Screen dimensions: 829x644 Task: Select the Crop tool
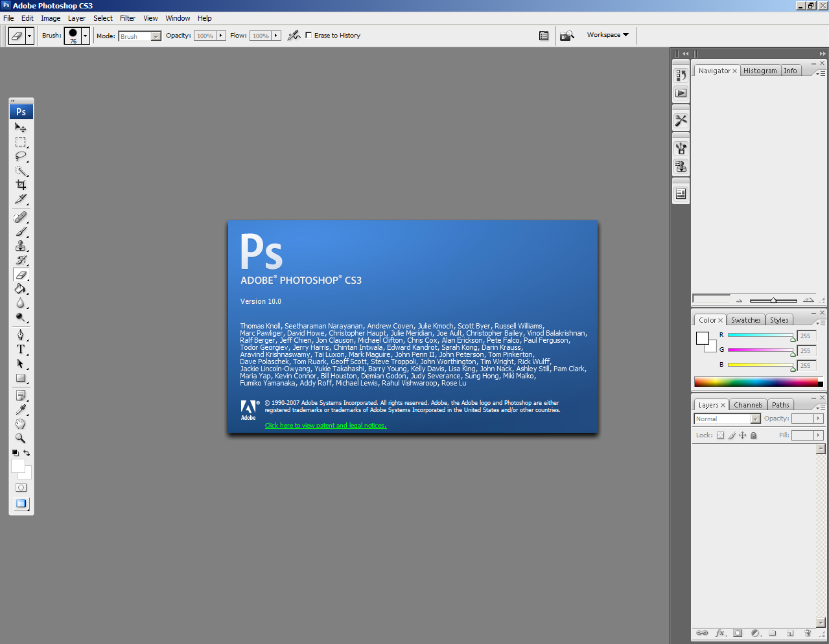point(21,185)
